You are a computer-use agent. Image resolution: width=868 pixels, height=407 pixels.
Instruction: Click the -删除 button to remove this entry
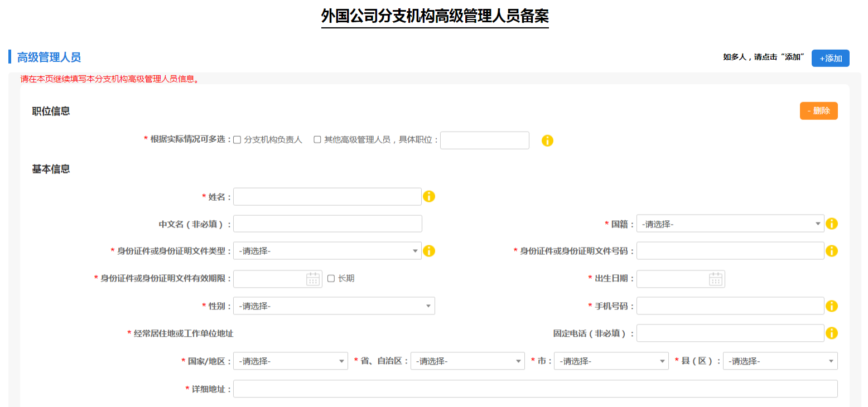pyautogui.click(x=818, y=110)
